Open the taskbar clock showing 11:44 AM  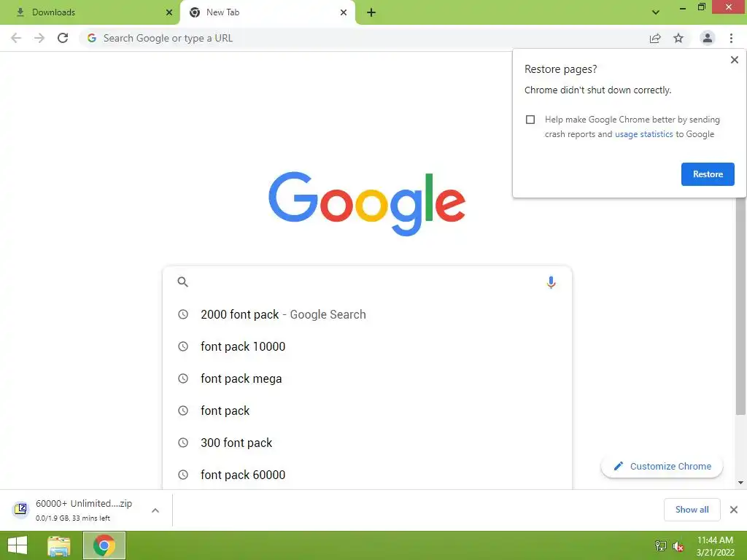tap(715, 545)
